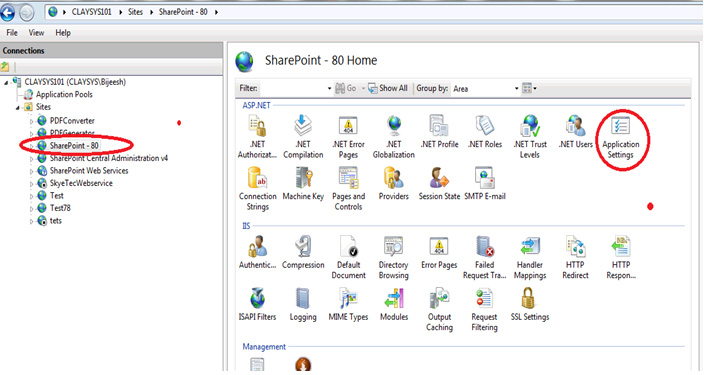Collapse the CLAYSYS101 server node
704x375 pixels.
pyautogui.click(x=6, y=82)
